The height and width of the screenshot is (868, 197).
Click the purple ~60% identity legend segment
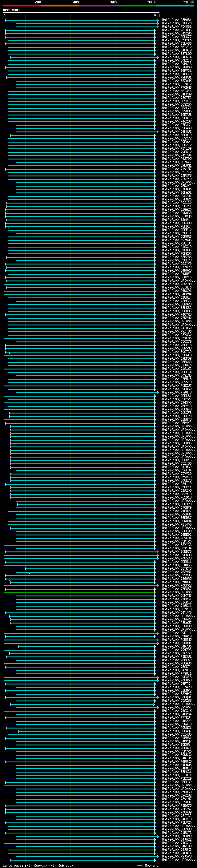point(99,6)
